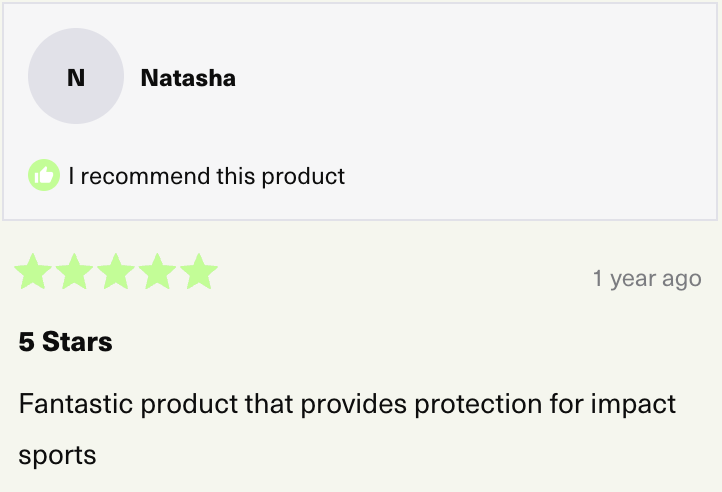This screenshot has width=722, height=492.
Task: Click the first green rating star
Action: [33, 272]
